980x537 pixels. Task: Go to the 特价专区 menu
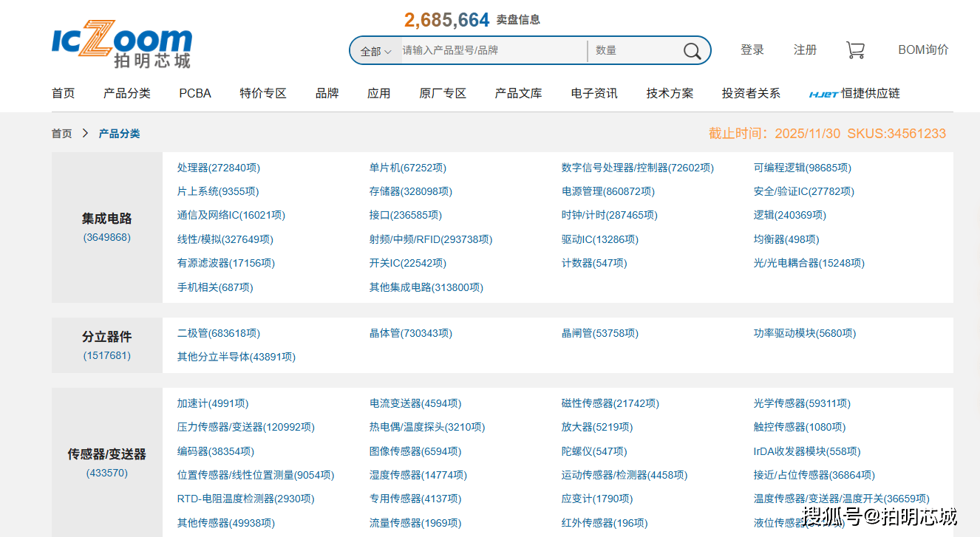pyautogui.click(x=262, y=94)
